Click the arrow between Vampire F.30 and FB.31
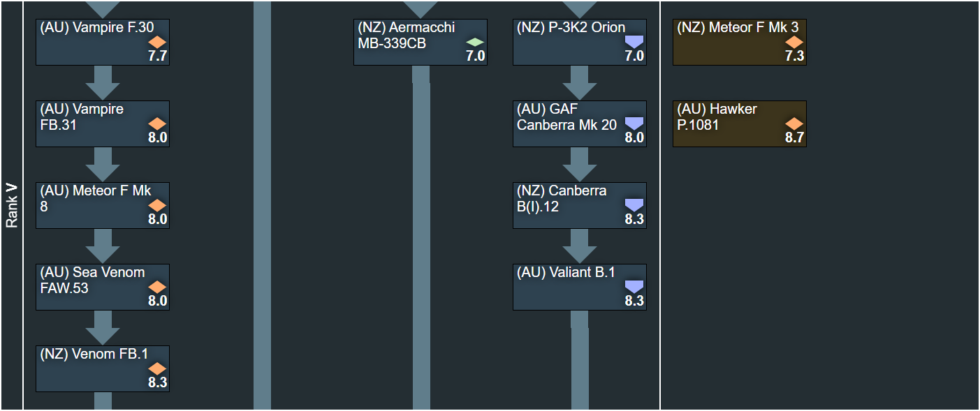This screenshot has height=411, width=980. click(x=103, y=83)
